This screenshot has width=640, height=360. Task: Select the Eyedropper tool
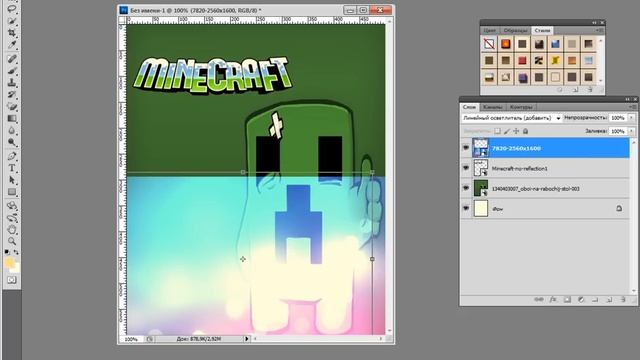[x=12, y=44]
